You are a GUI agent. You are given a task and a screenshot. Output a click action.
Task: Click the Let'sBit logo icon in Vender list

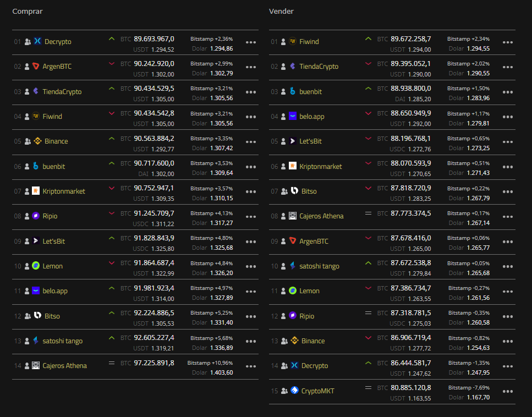[293, 141]
